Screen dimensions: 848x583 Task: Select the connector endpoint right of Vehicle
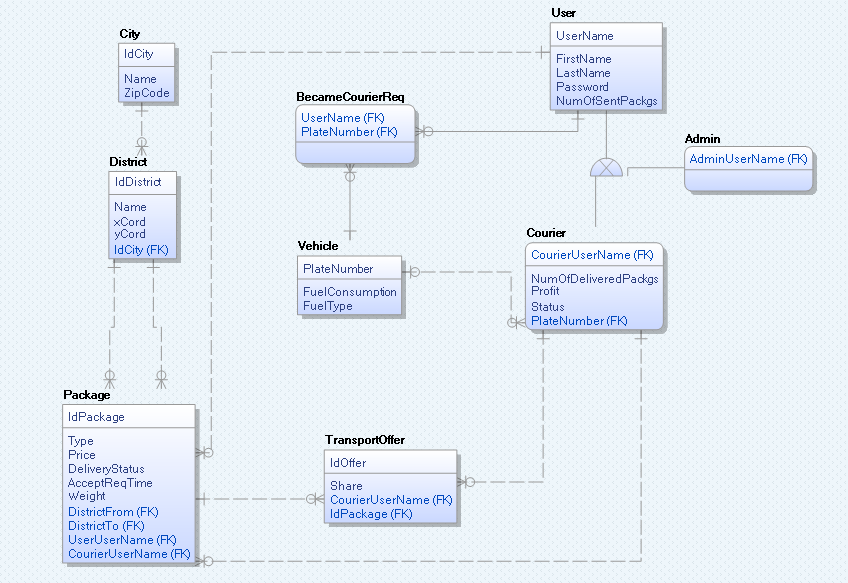coord(413,270)
